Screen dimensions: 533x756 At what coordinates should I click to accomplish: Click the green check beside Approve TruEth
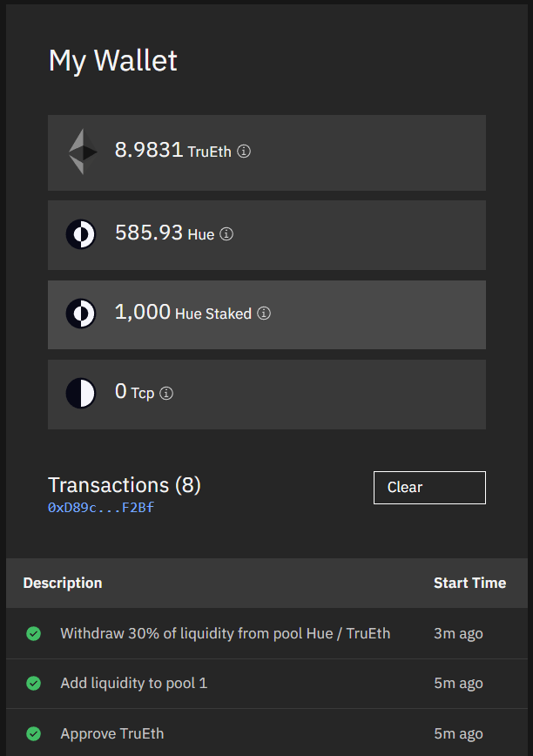(x=34, y=733)
